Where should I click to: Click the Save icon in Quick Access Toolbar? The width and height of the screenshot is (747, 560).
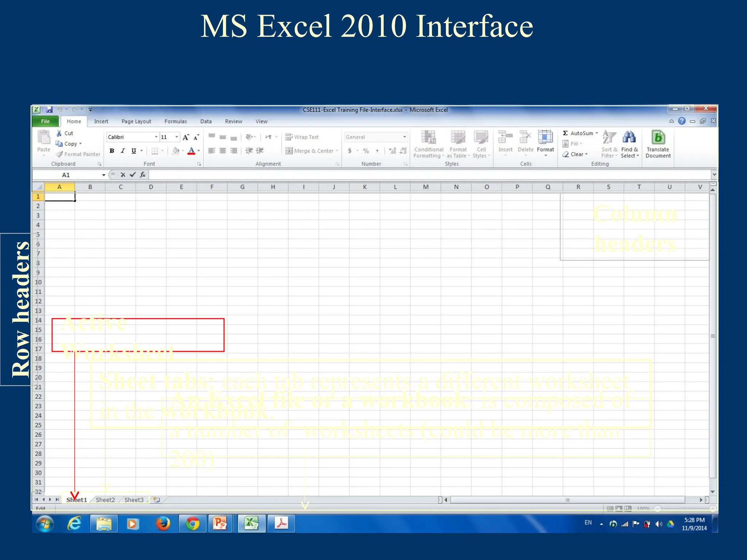click(x=49, y=109)
